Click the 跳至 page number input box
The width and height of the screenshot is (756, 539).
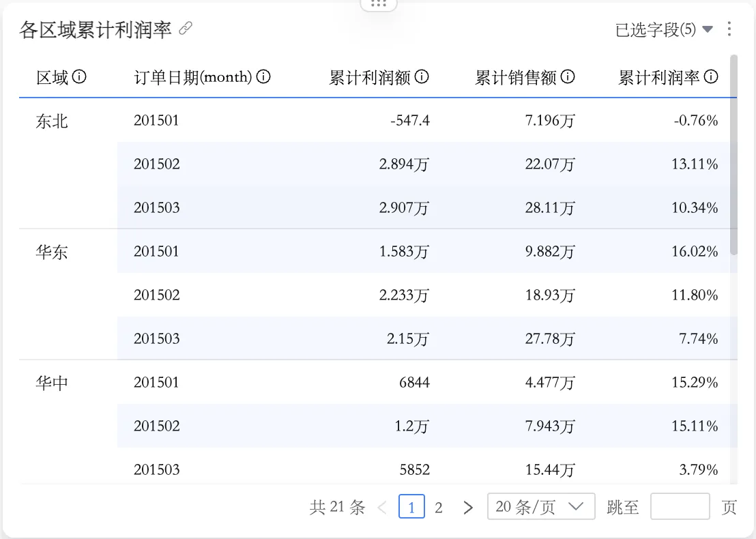pos(680,507)
